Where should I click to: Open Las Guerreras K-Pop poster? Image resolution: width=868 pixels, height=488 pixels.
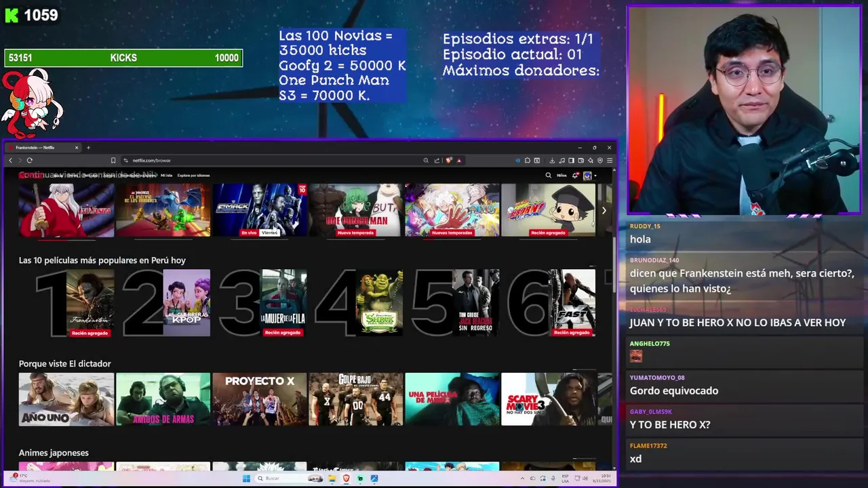186,303
